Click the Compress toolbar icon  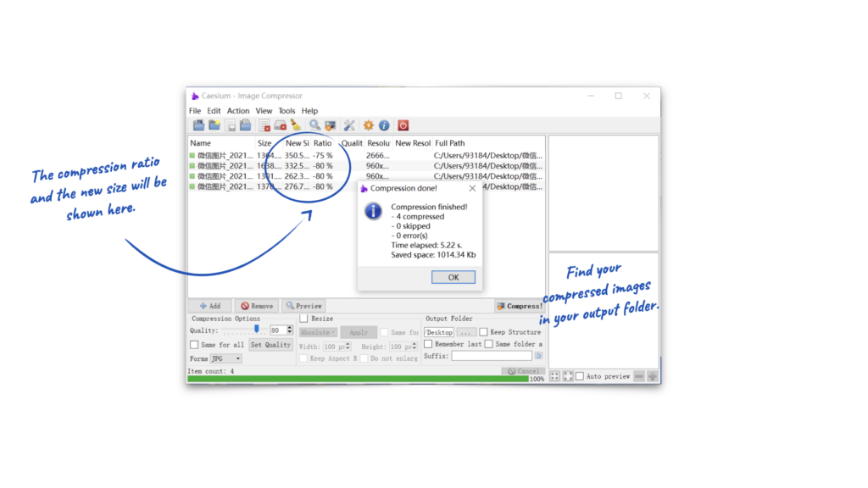click(331, 125)
